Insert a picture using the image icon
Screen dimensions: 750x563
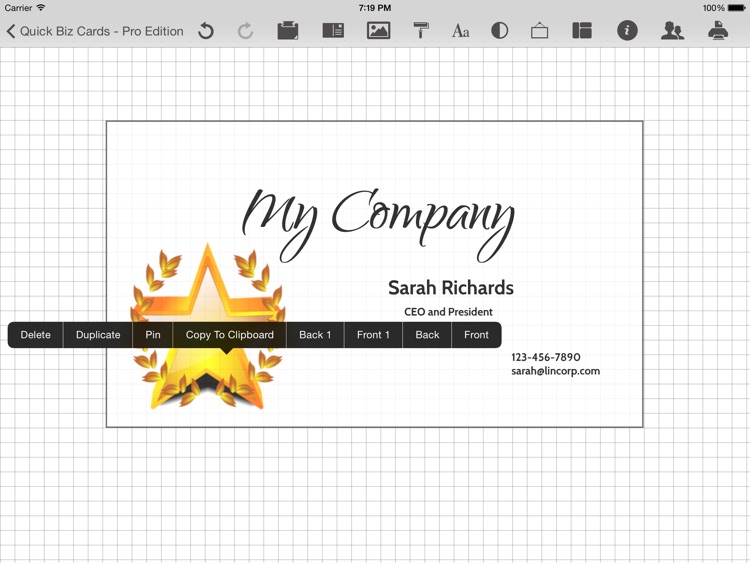(378, 31)
